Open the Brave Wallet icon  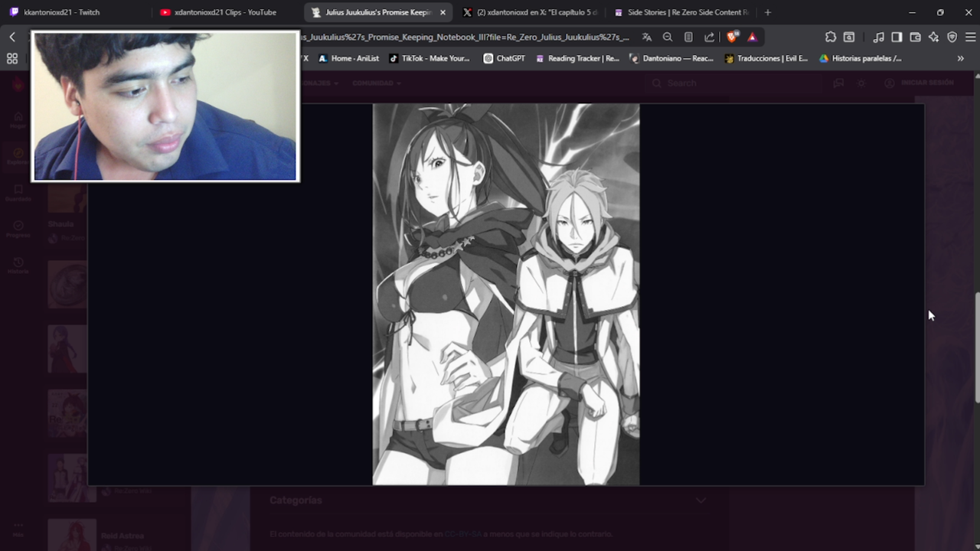(x=915, y=37)
